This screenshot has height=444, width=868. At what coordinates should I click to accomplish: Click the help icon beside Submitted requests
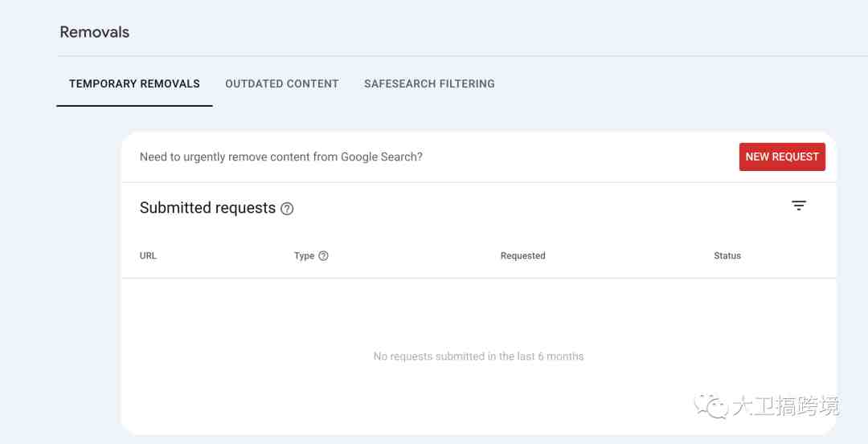(x=287, y=209)
